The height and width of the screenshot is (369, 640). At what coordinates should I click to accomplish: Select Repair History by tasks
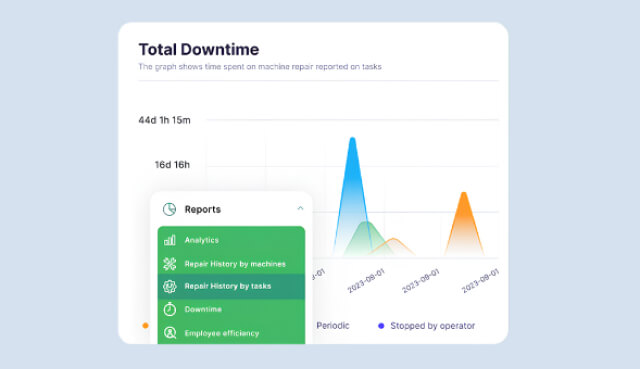(231, 286)
